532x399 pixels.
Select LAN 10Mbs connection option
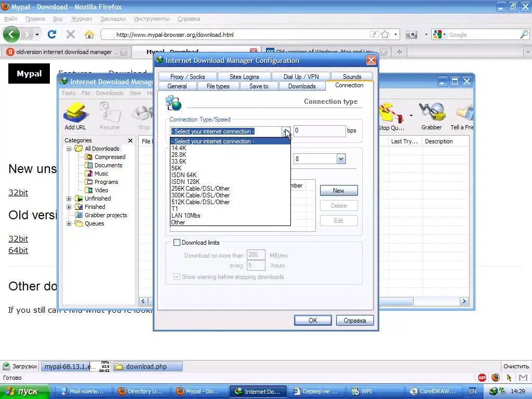click(x=230, y=216)
